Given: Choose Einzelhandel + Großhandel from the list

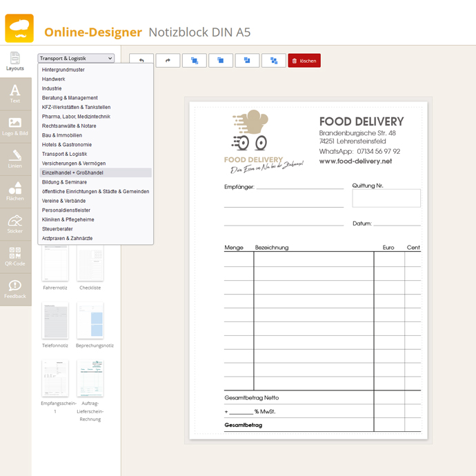Looking at the screenshot, I should click(72, 173).
